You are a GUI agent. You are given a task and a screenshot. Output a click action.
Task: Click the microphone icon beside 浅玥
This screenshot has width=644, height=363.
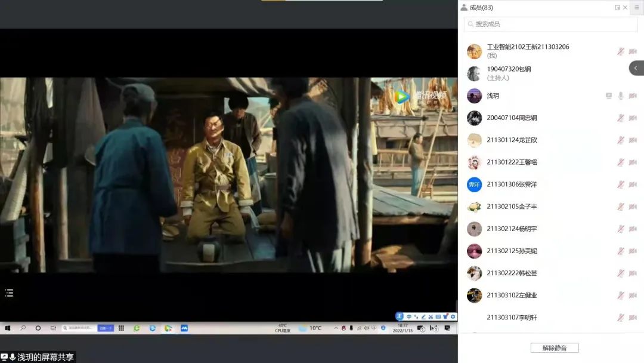[621, 96]
